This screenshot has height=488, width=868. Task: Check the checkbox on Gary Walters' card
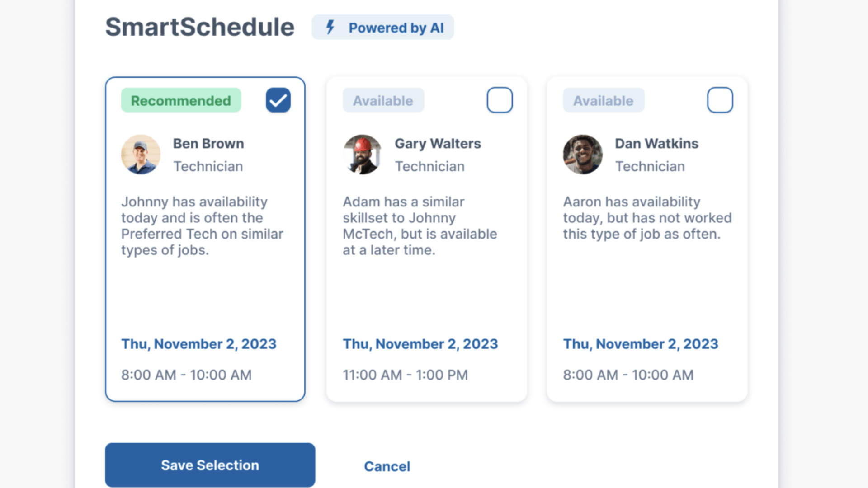coord(500,100)
